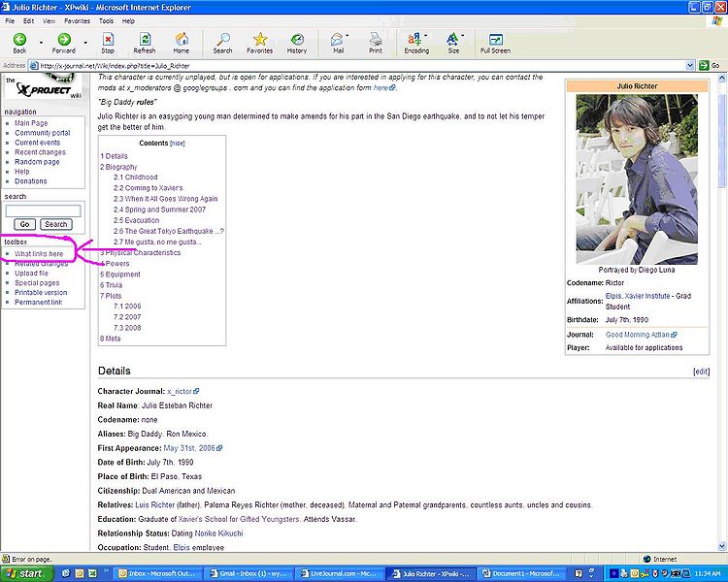
Task: Click the Julio Richter portrait image
Action: (x=637, y=179)
